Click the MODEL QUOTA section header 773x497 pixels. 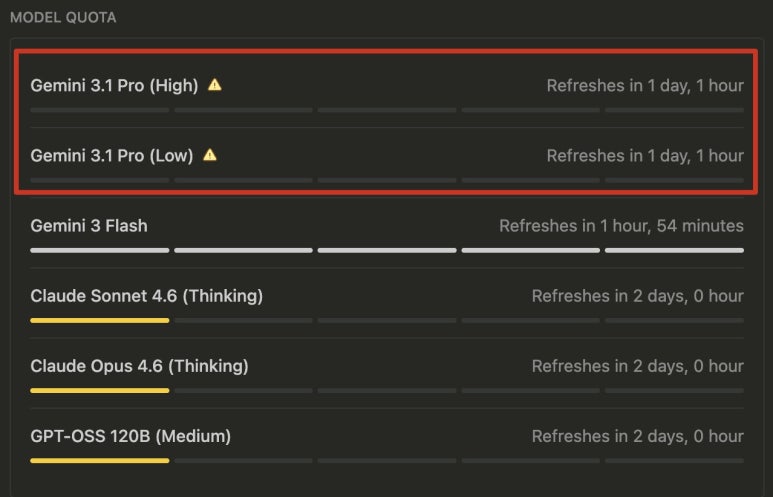63,18
